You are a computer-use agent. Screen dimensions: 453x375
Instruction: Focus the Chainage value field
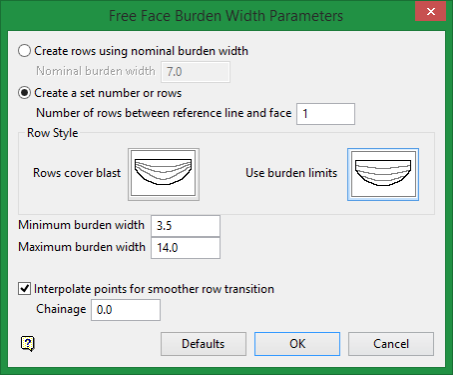pos(126,310)
